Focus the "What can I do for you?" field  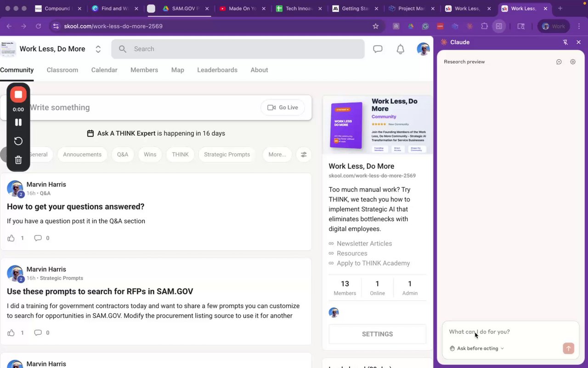(x=510, y=332)
